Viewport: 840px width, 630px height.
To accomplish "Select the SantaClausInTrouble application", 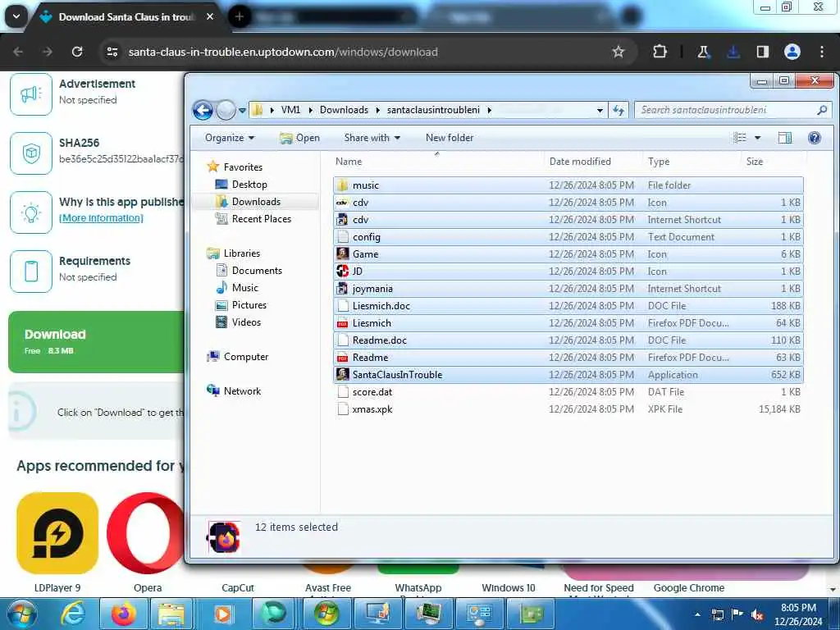I will coord(568,374).
